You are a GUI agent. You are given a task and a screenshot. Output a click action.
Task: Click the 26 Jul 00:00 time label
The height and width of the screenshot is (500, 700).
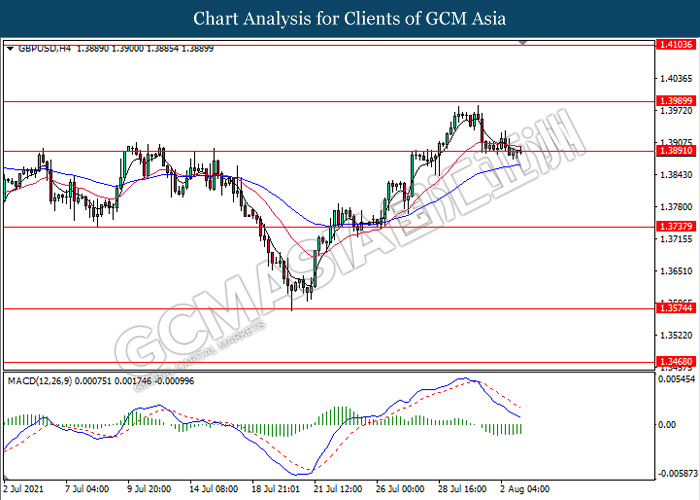400,488
